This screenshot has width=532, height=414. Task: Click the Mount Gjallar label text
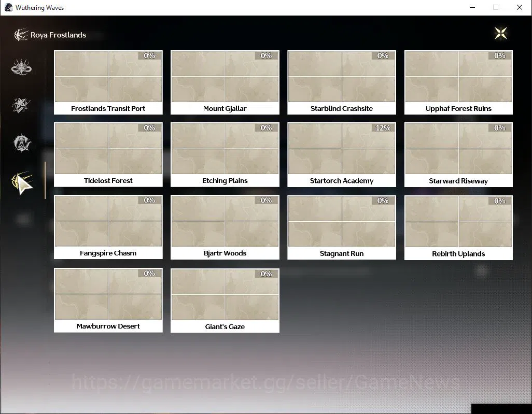(225, 108)
